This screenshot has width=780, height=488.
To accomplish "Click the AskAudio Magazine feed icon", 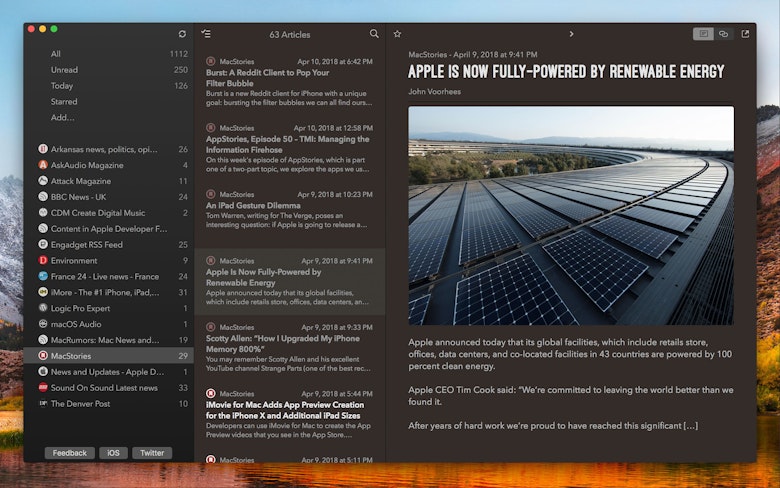I will coord(43,165).
